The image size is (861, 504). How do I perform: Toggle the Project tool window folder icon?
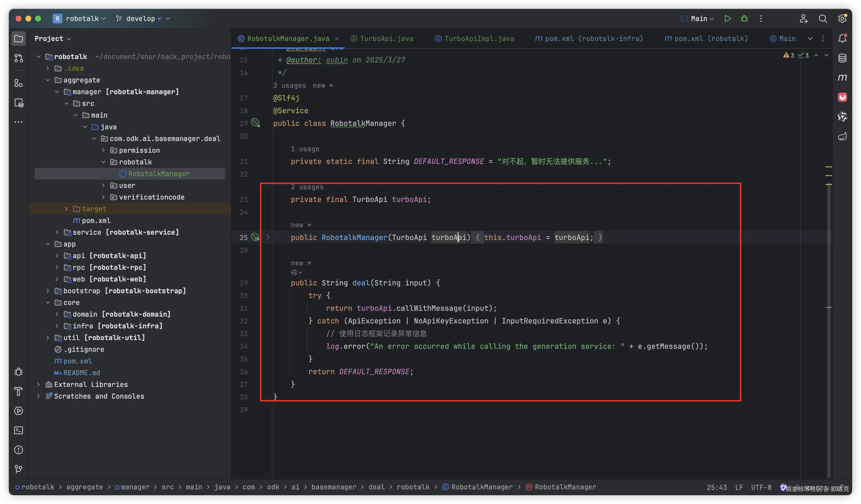[x=19, y=39]
